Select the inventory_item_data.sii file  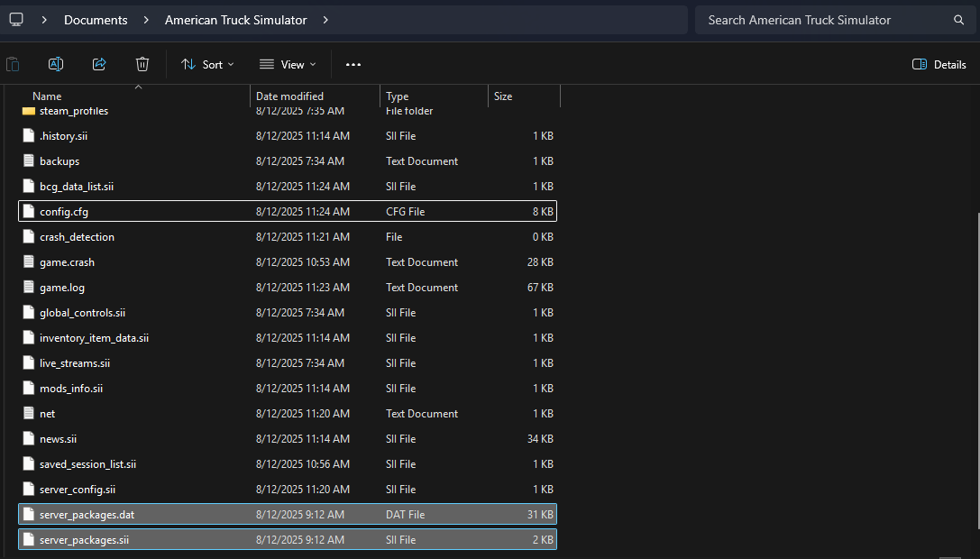pos(288,337)
